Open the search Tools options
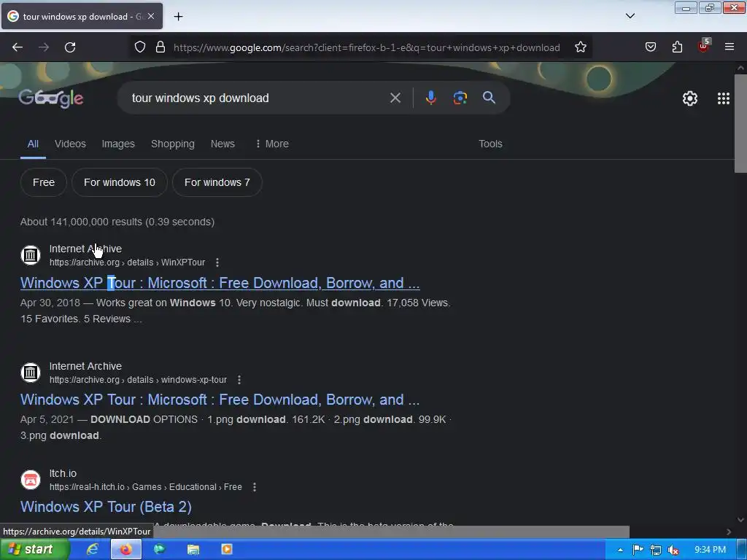 pyautogui.click(x=490, y=144)
